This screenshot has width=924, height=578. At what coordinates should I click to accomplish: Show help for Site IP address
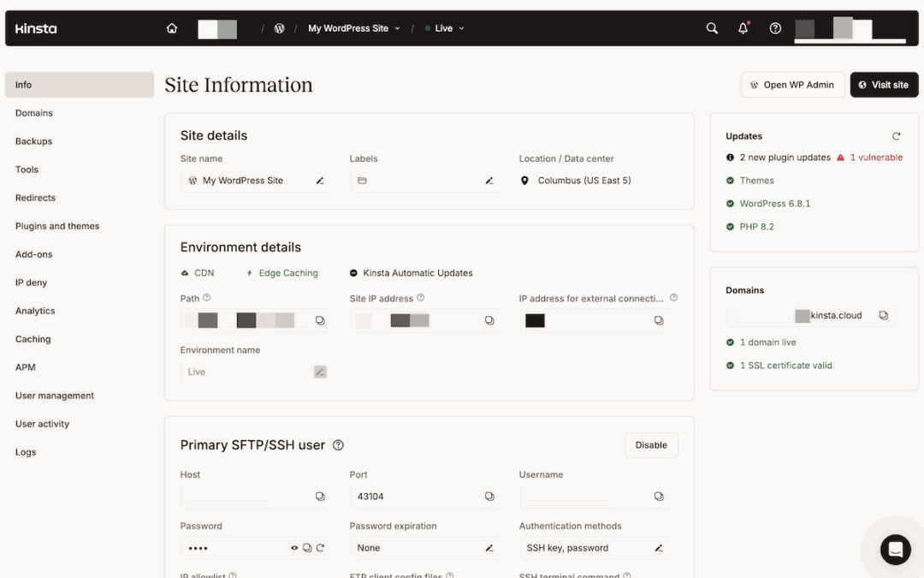(x=421, y=298)
